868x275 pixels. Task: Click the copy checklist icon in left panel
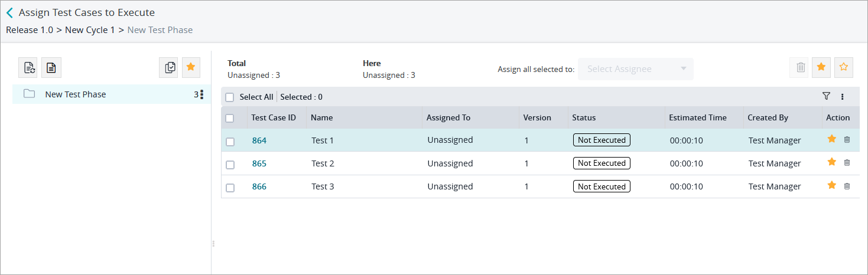[x=169, y=68]
